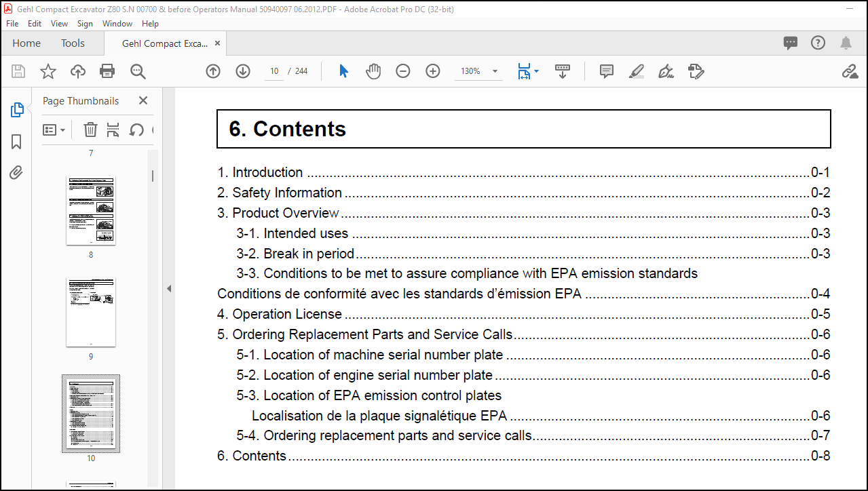The height and width of the screenshot is (491, 868).
Task: Close the Page Thumbnails panel
Action: point(143,100)
